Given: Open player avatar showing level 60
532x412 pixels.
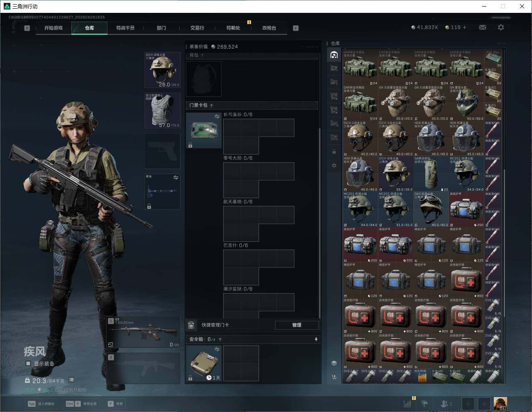Looking at the screenshot, I should pyautogui.click(x=500, y=403).
